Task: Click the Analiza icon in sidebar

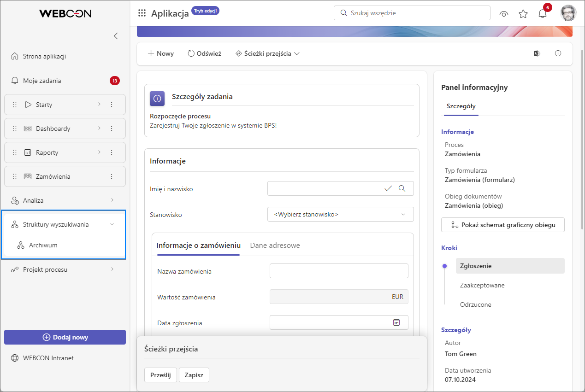Action: pyautogui.click(x=14, y=200)
